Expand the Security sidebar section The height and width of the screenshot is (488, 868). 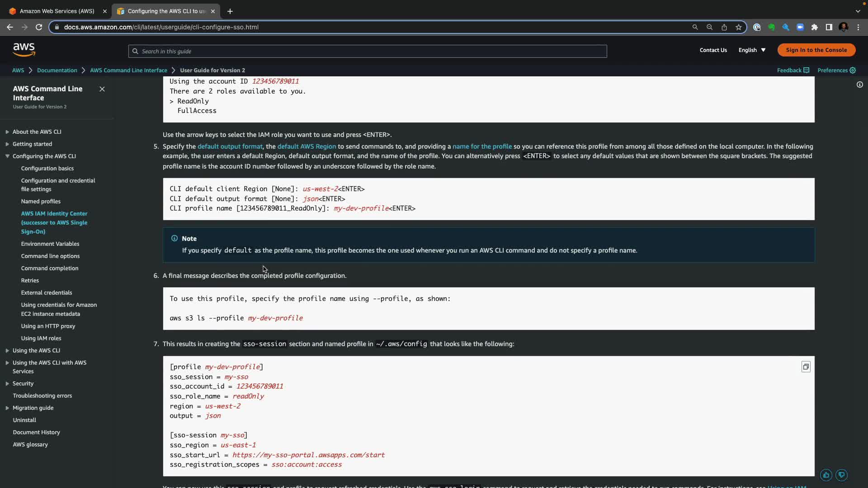[x=7, y=384]
